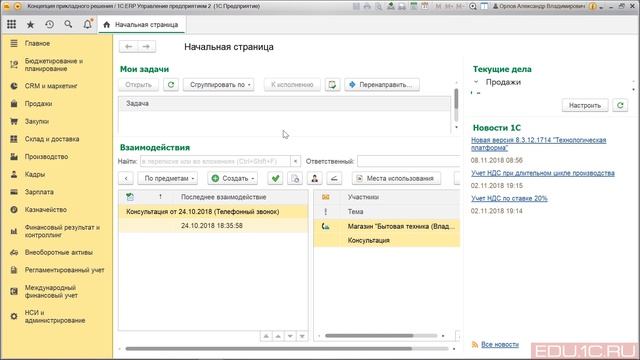Open the CRM и маркетинг section
Image resolution: width=640 pixels, height=360 pixels.
coord(51,86)
